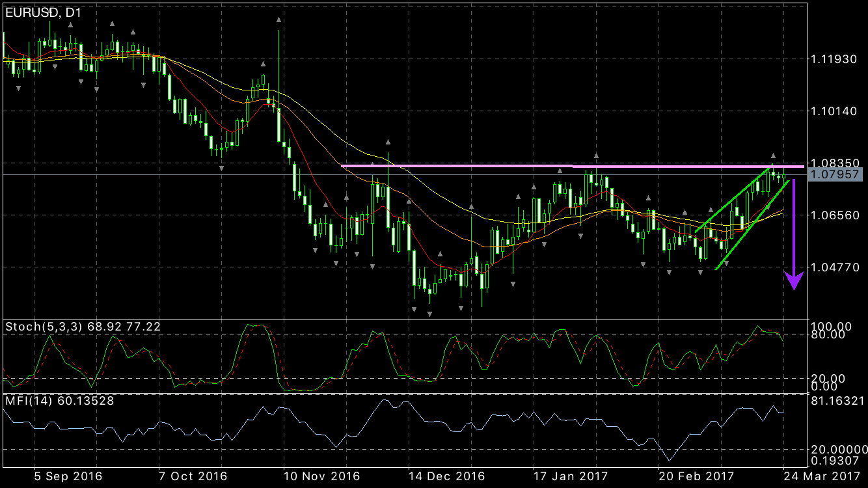Select the 1.06560 price axis label
This screenshot has width=868, height=488.
[834, 215]
